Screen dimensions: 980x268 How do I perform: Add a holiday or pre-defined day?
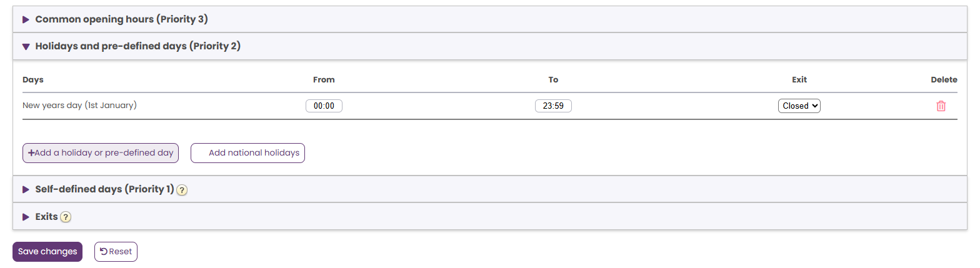pos(101,153)
